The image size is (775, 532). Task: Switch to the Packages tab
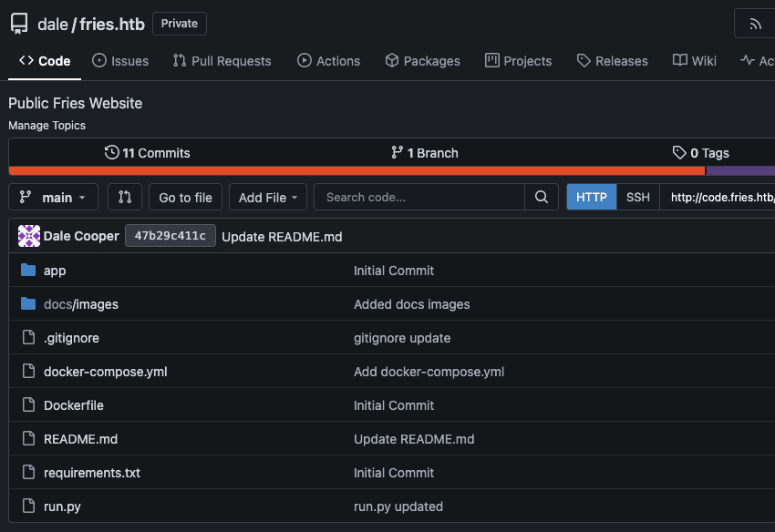point(422,61)
